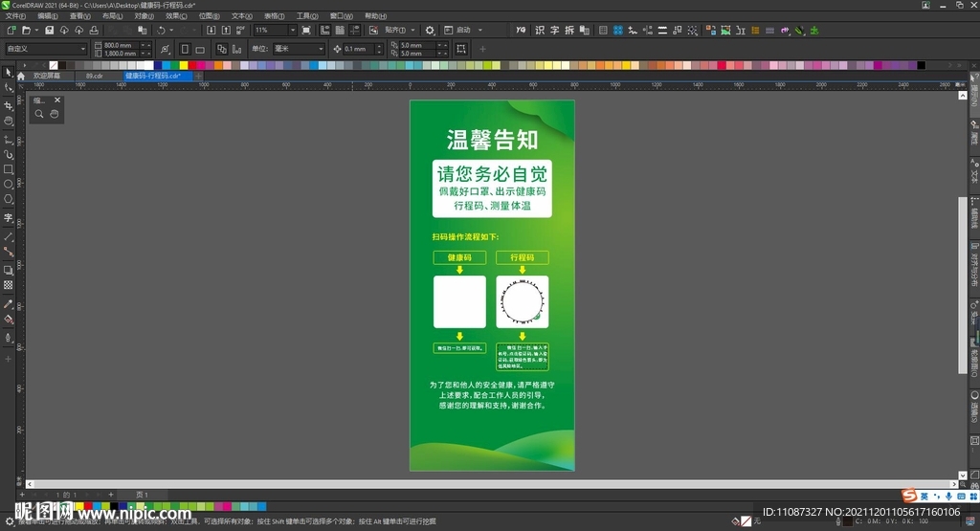Toggle Treat as Filled option
The width and height of the screenshot is (980, 531).
[x=461, y=49]
